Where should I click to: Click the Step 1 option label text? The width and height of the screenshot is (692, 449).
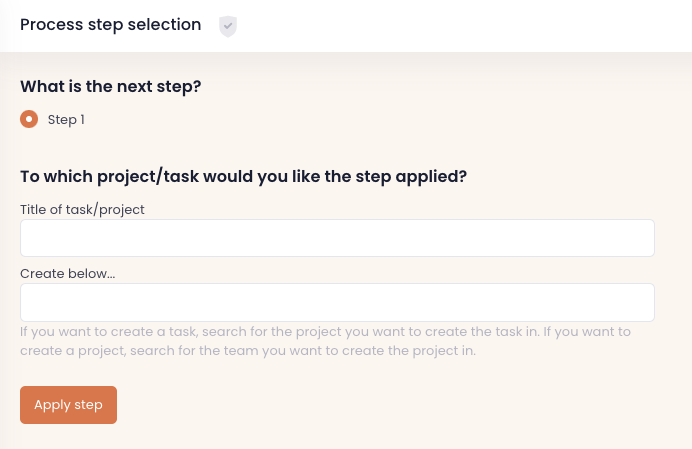click(x=66, y=120)
